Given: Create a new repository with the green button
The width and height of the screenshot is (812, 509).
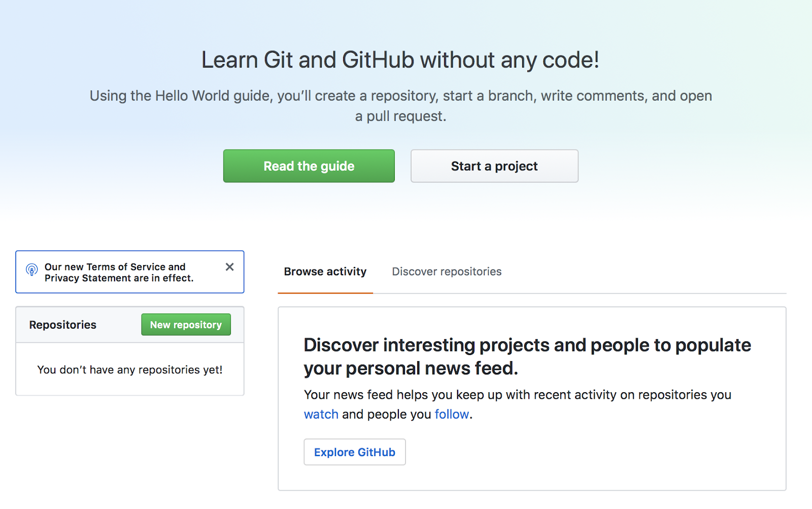Looking at the screenshot, I should pyautogui.click(x=186, y=325).
